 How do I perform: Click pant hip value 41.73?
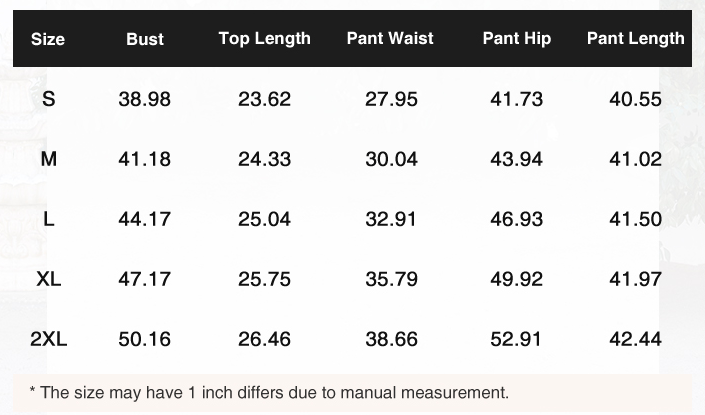(x=517, y=99)
